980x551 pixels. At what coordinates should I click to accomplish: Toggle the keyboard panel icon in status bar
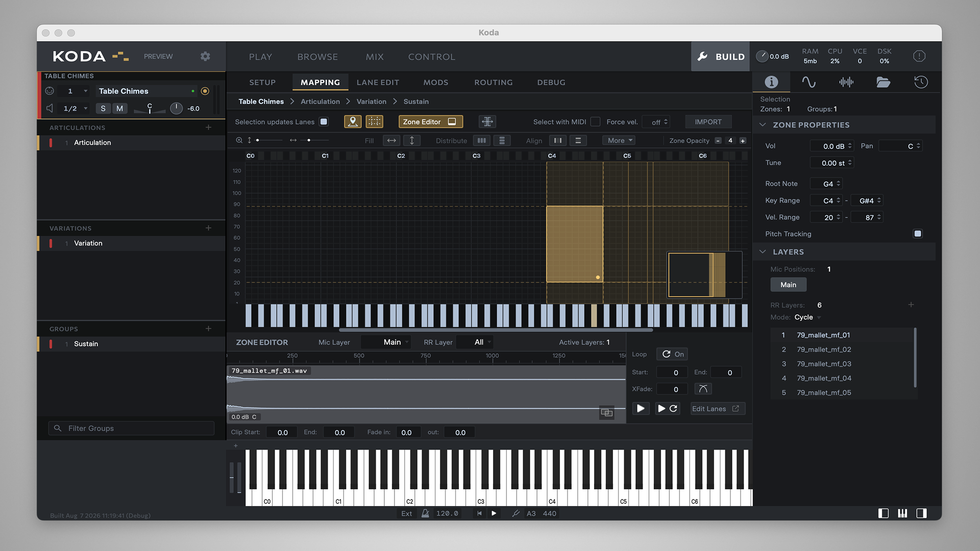[902, 513]
